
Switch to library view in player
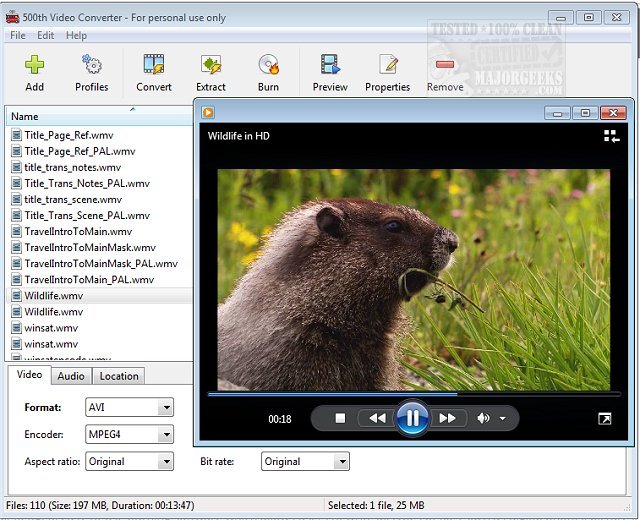click(611, 136)
